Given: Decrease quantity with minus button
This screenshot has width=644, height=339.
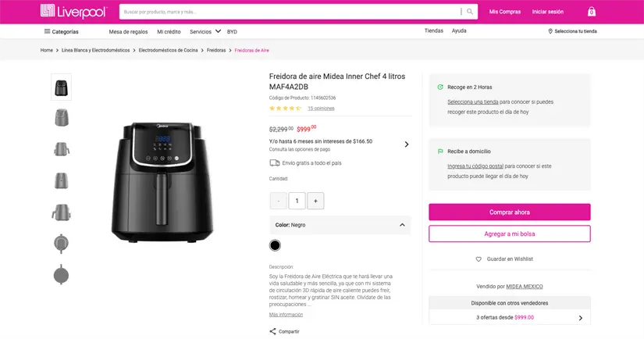Looking at the screenshot, I should [278, 201].
